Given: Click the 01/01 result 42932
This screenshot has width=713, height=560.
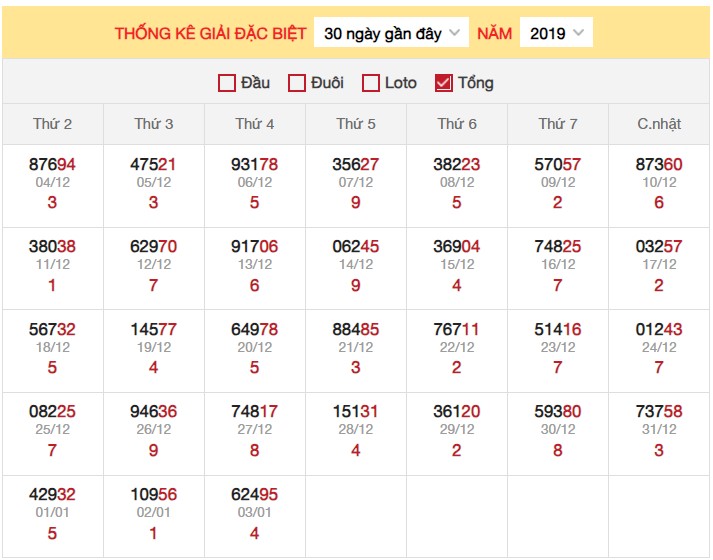Looking at the screenshot, I should 53,493.
